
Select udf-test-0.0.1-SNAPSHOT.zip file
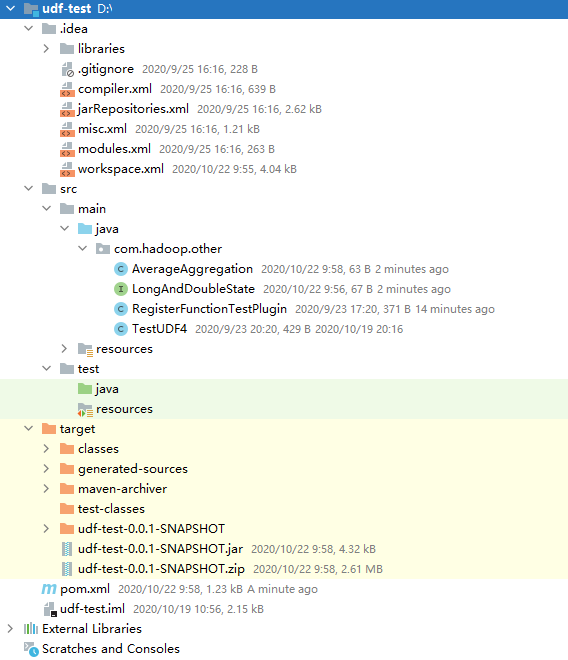tap(161, 569)
